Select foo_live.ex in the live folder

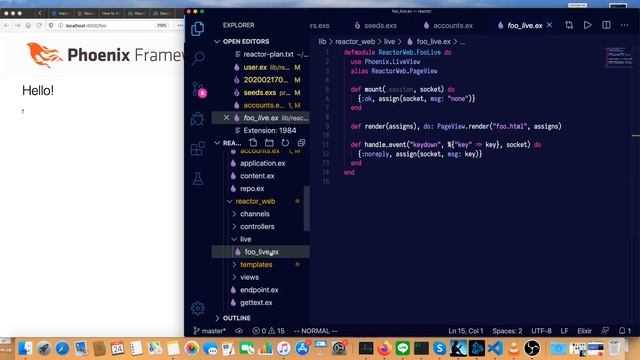[x=261, y=252]
